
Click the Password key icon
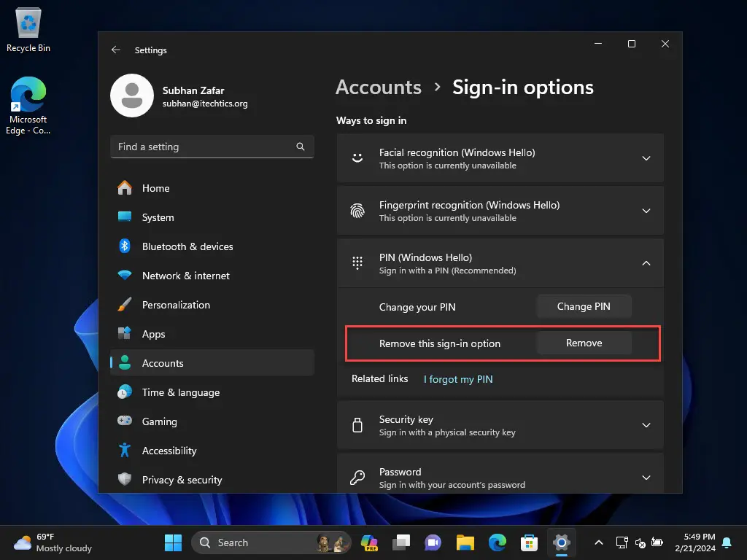[x=357, y=477]
